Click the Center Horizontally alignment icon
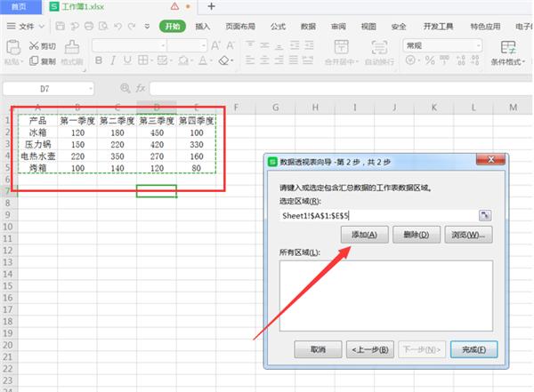 (x=264, y=60)
